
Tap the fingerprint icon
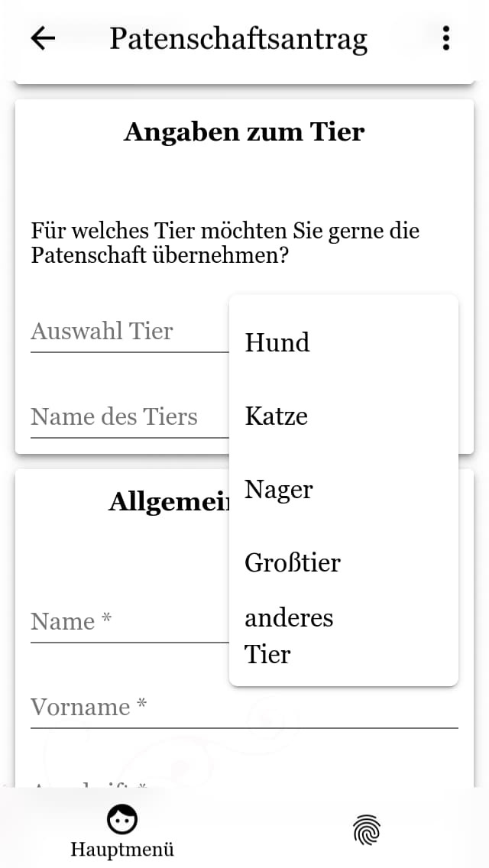tap(367, 829)
